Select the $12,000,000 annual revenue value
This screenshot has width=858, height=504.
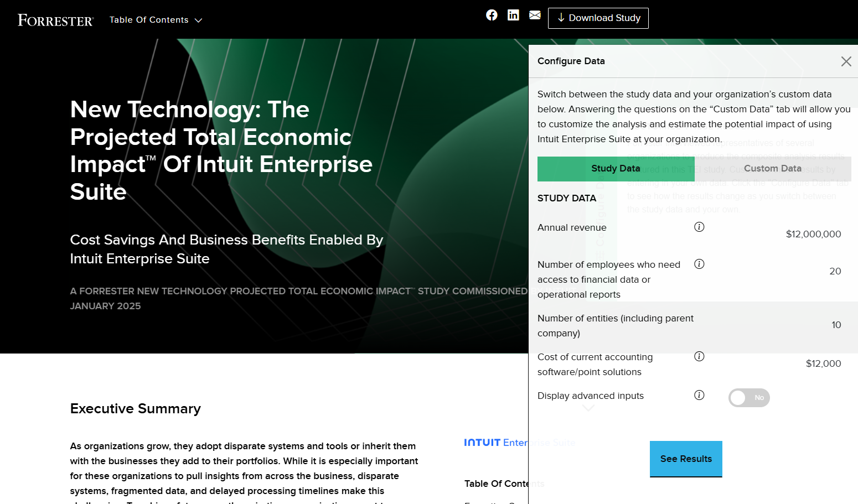click(813, 234)
